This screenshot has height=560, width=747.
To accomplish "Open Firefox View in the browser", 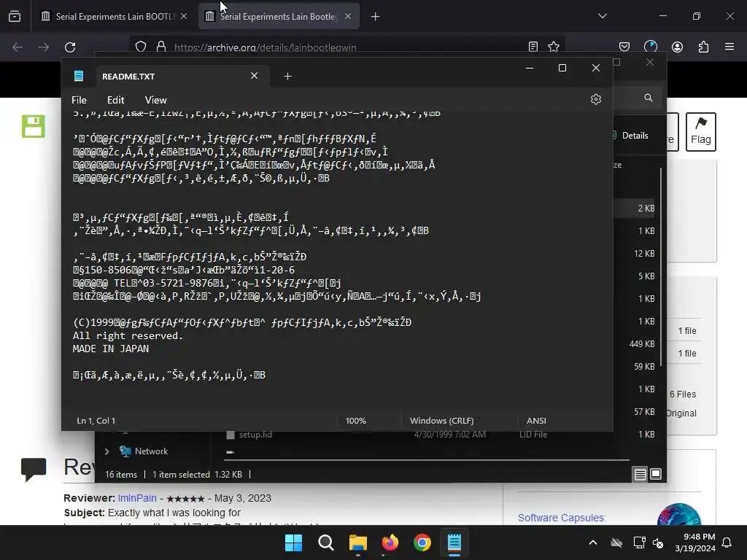I will point(15,16).
